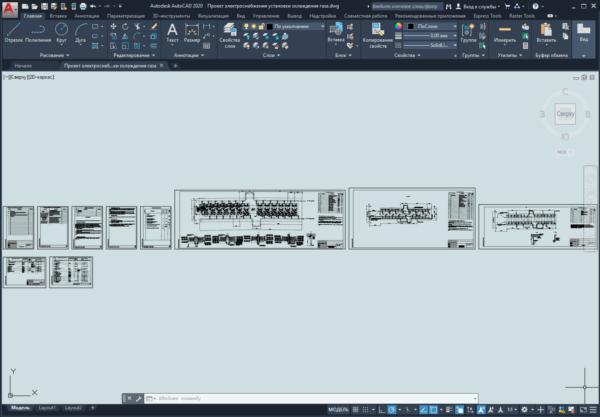
Task: Click the Open file folder icon
Action: click(34, 6)
